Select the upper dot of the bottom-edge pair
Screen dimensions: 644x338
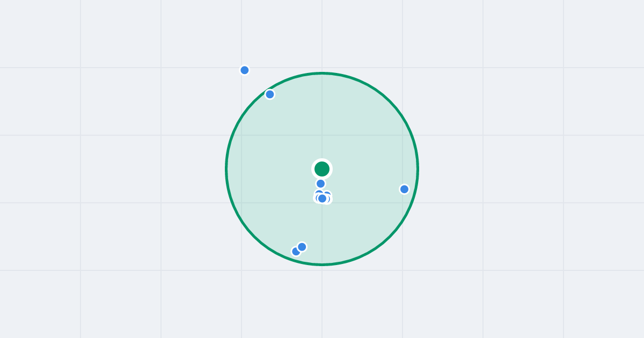pyautogui.click(x=302, y=247)
